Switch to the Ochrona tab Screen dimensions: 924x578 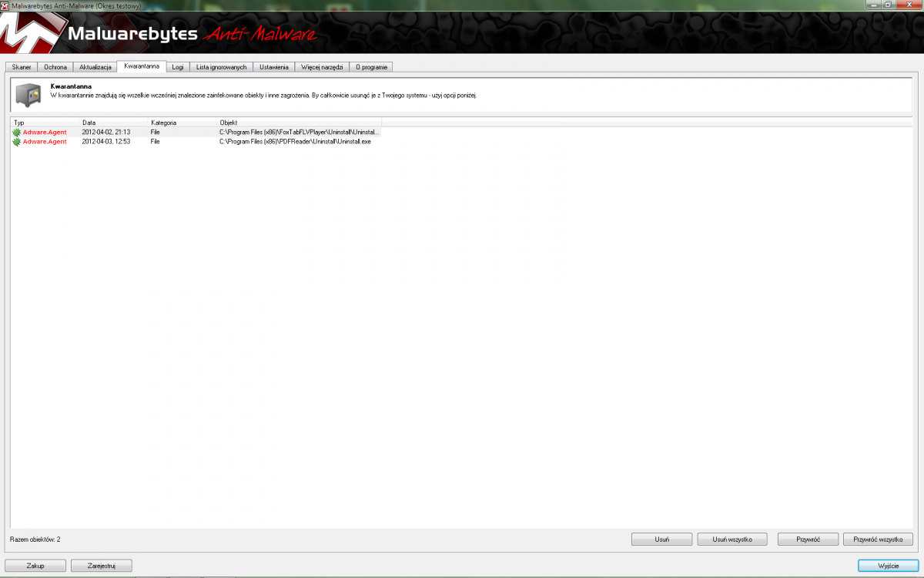tap(55, 67)
